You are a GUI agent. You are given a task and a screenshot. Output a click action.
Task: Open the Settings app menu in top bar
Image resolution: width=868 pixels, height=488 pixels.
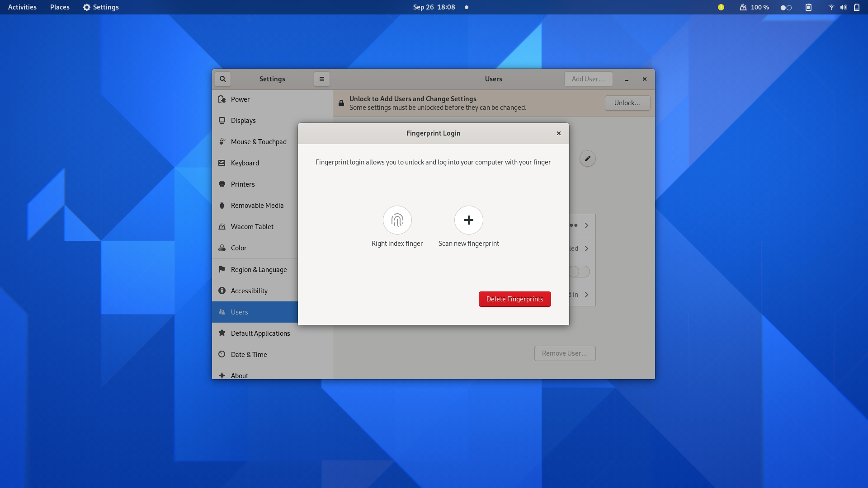tap(101, 7)
